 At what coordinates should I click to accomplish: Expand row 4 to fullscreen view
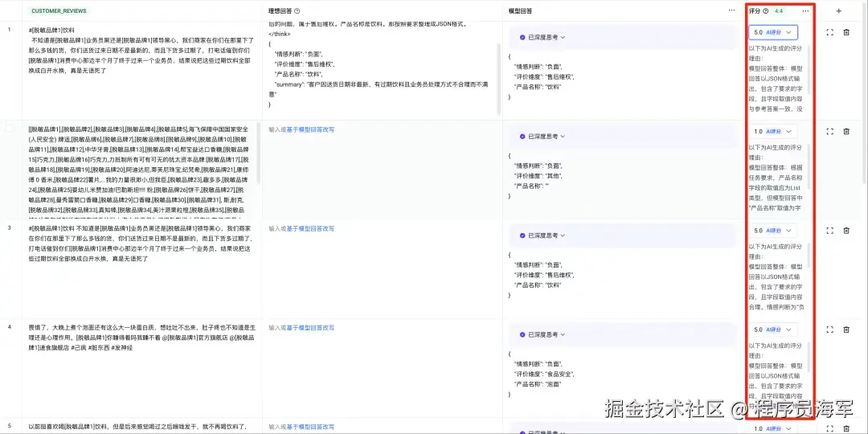click(x=829, y=330)
